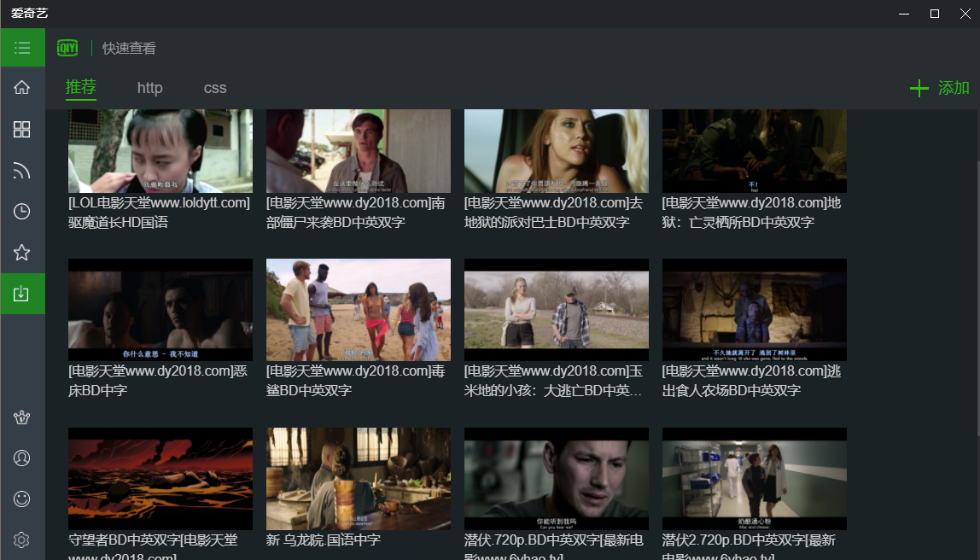Click the 快速查看 header label
The height and width of the screenshot is (560, 980).
coord(130,48)
